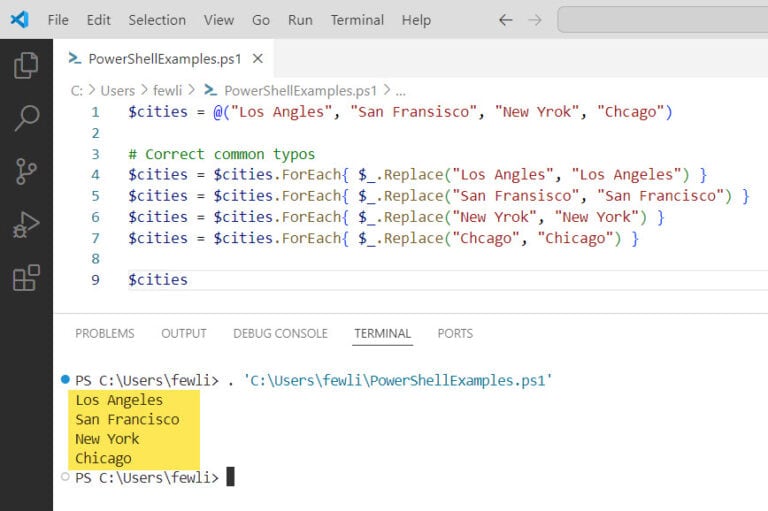This screenshot has width=768, height=511.
Task: Click "San Francisco" in terminal output
Action: 127,420
